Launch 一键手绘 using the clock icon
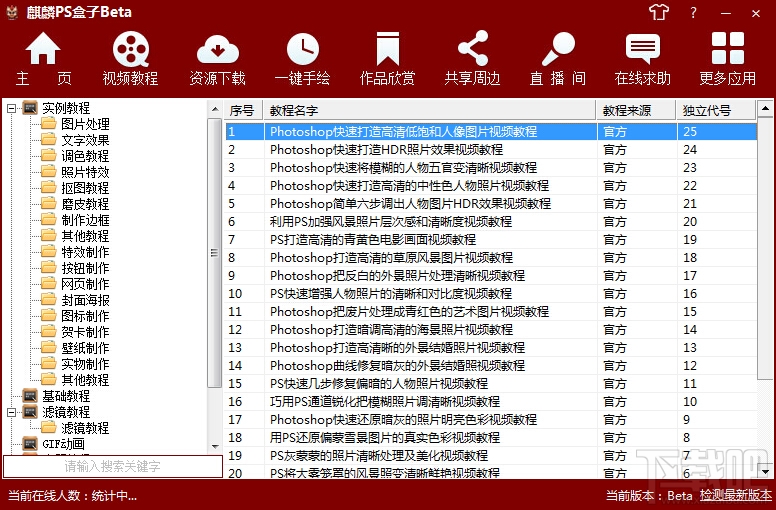This screenshot has height=510, width=776. point(303,49)
